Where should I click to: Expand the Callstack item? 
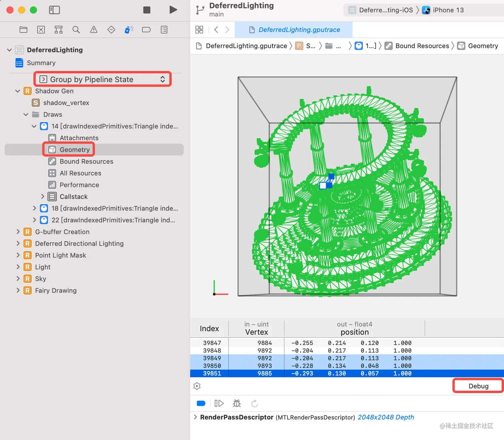pos(42,196)
